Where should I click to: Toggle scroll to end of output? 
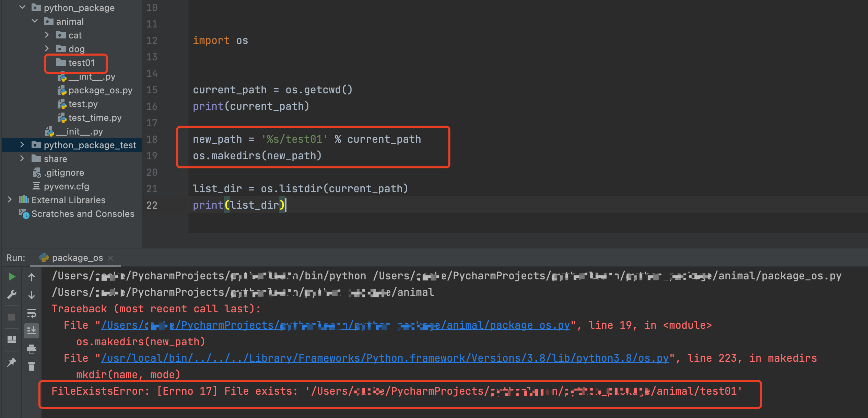point(32,330)
